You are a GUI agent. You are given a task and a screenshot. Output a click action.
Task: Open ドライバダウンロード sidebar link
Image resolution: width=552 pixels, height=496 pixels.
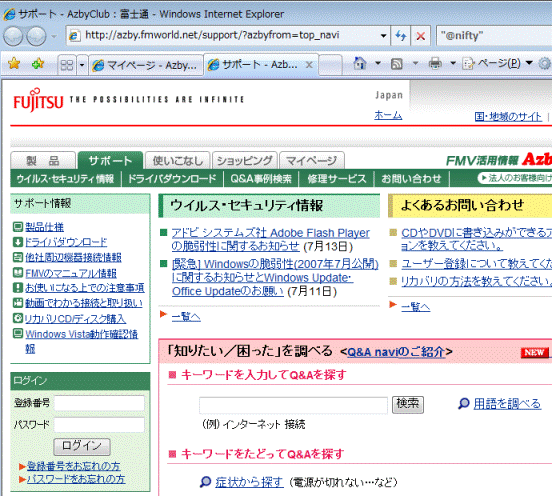(66, 242)
